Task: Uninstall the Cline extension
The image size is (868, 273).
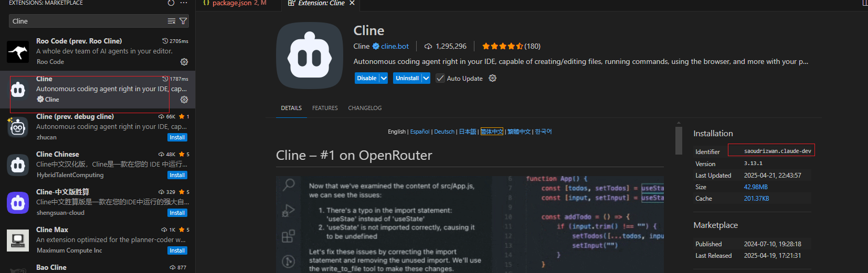Action: [407, 78]
